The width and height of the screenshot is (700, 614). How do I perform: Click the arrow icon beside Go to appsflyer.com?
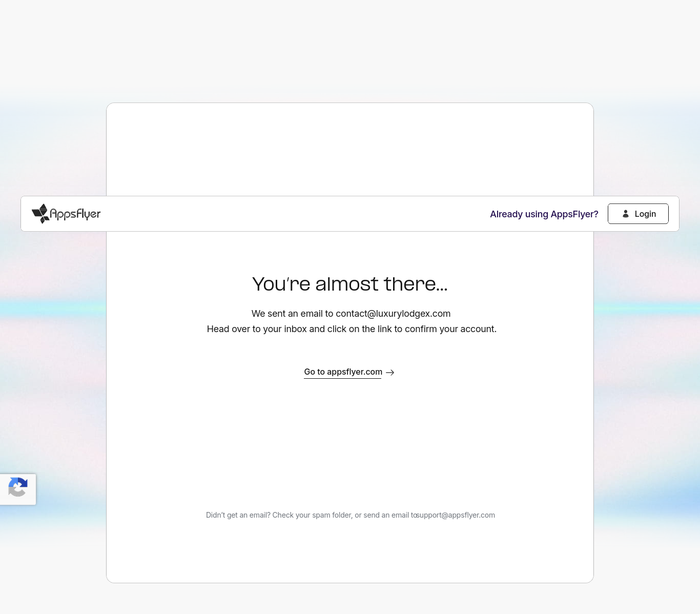[x=390, y=373]
